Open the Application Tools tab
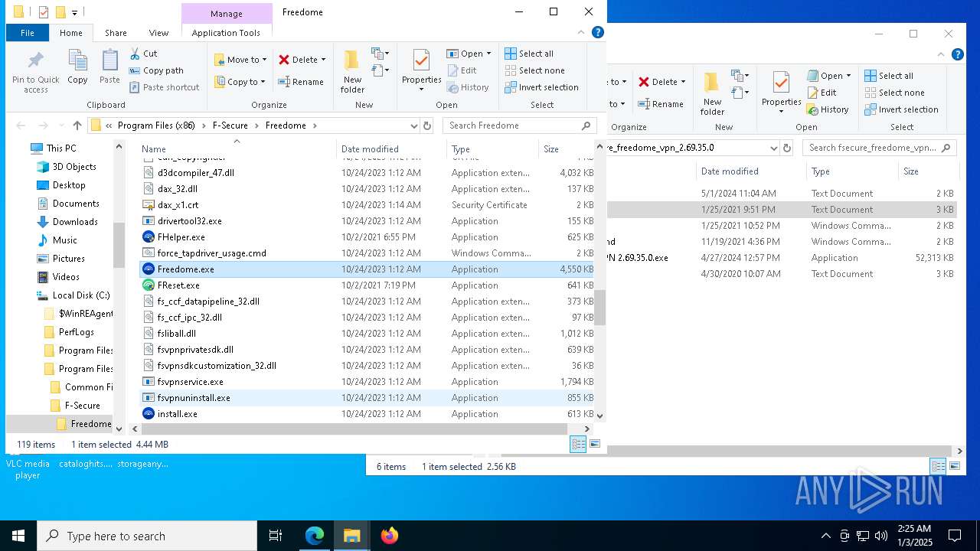Viewport: 980px width, 551px height. [226, 33]
